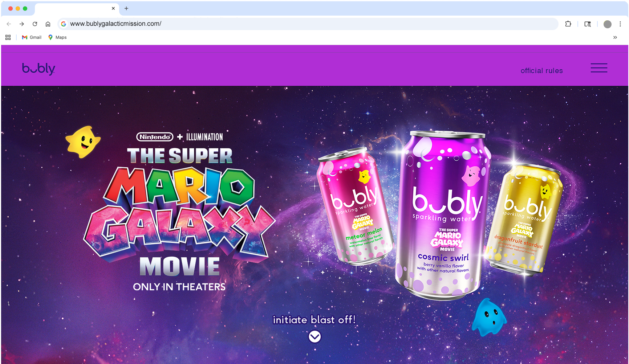
Task: Click the Google site info icon
Action: (x=64, y=24)
